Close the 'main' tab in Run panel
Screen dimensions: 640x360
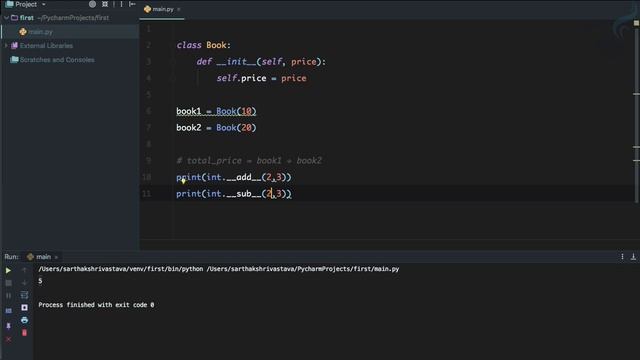56,257
